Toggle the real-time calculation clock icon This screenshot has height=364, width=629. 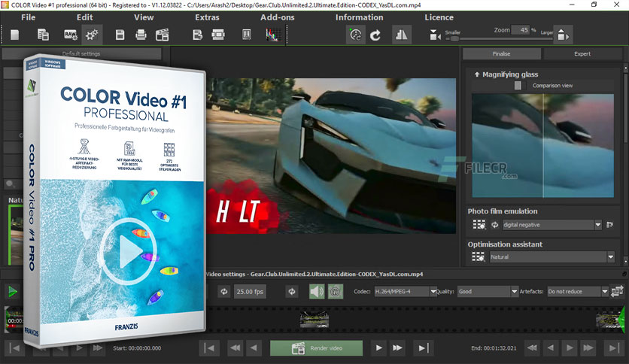(x=355, y=35)
